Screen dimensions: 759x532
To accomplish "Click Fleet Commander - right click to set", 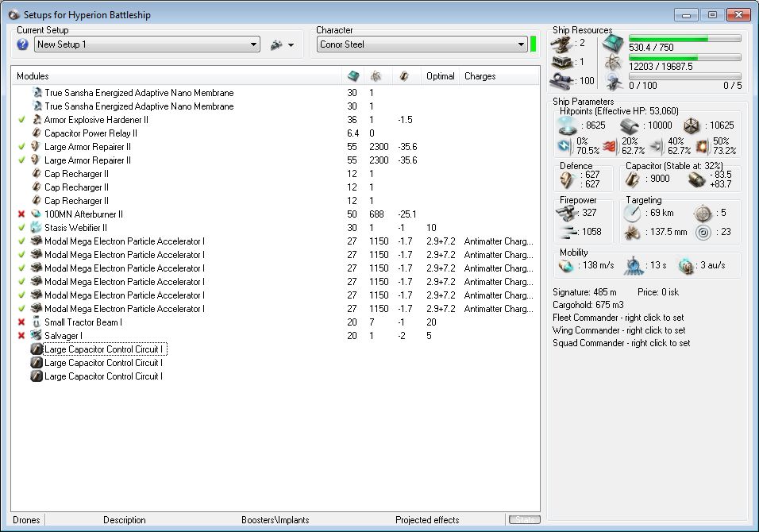I will click(x=618, y=318).
